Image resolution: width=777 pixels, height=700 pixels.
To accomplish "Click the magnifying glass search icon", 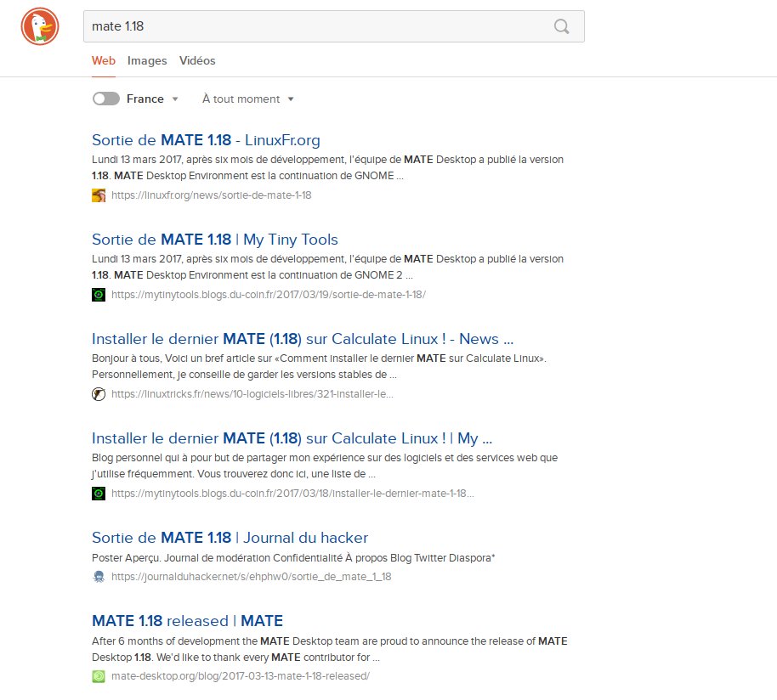I will pyautogui.click(x=561, y=26).
